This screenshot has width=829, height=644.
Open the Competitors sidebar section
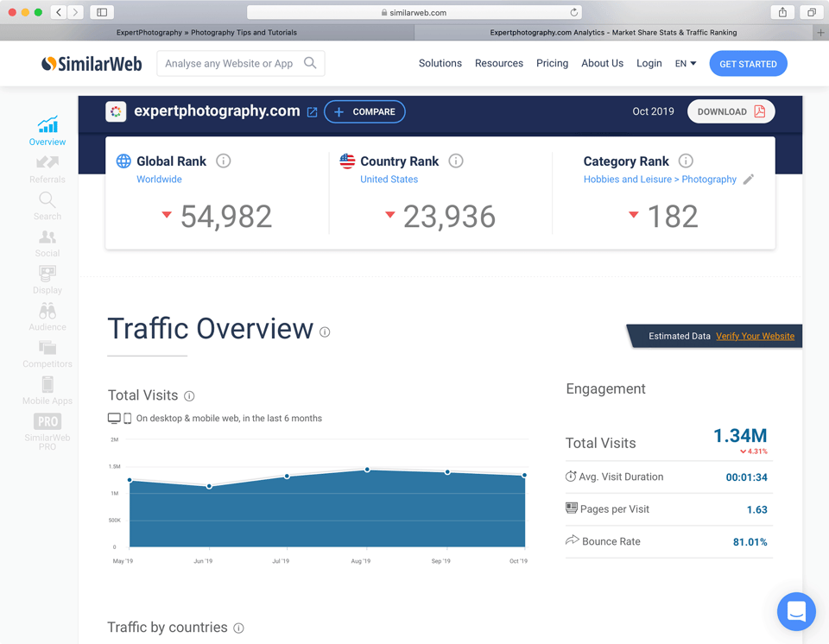coord(47,354)
